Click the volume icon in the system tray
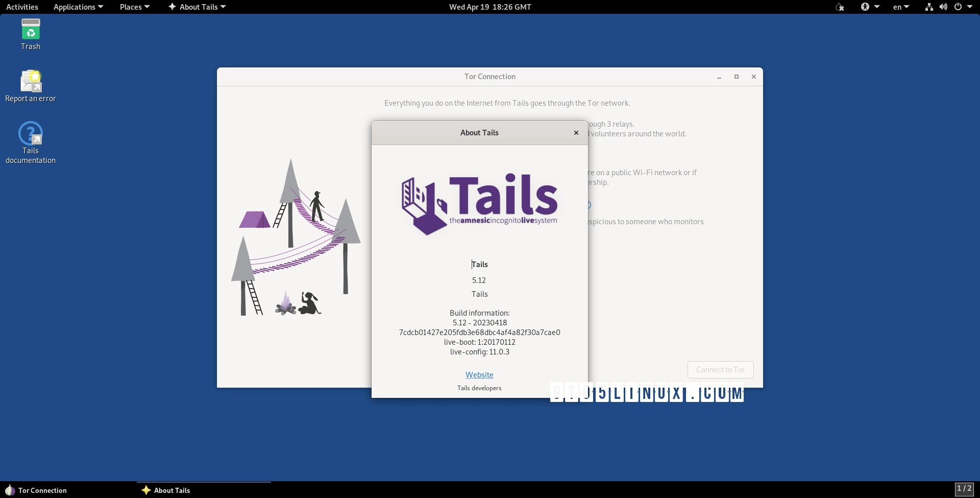This screenshot has width=980, height=498. pos(943,7)
